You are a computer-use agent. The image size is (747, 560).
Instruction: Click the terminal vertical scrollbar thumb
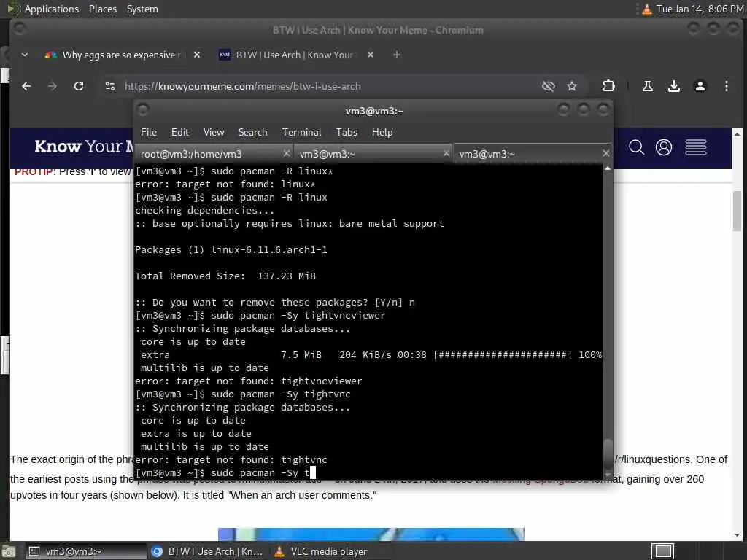608,454
